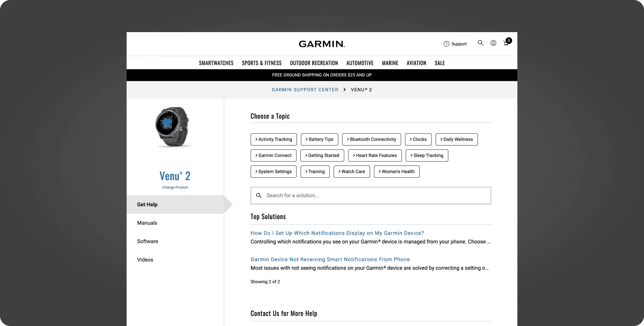Click the free ground shipping banner

coord(322,75)
